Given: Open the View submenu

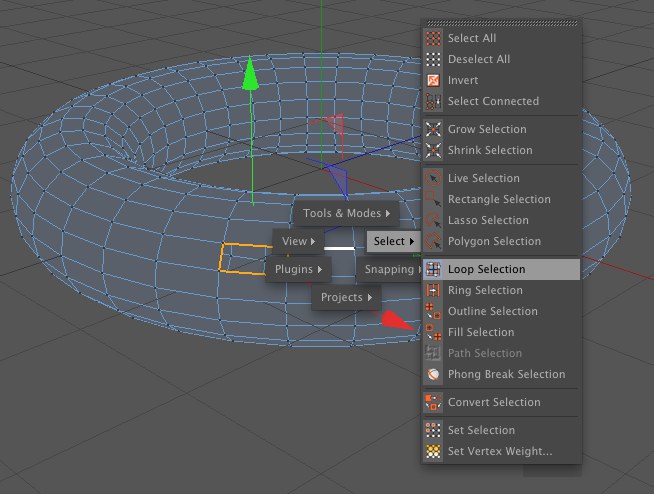Looking at the screenshot, I should (298, 241).
